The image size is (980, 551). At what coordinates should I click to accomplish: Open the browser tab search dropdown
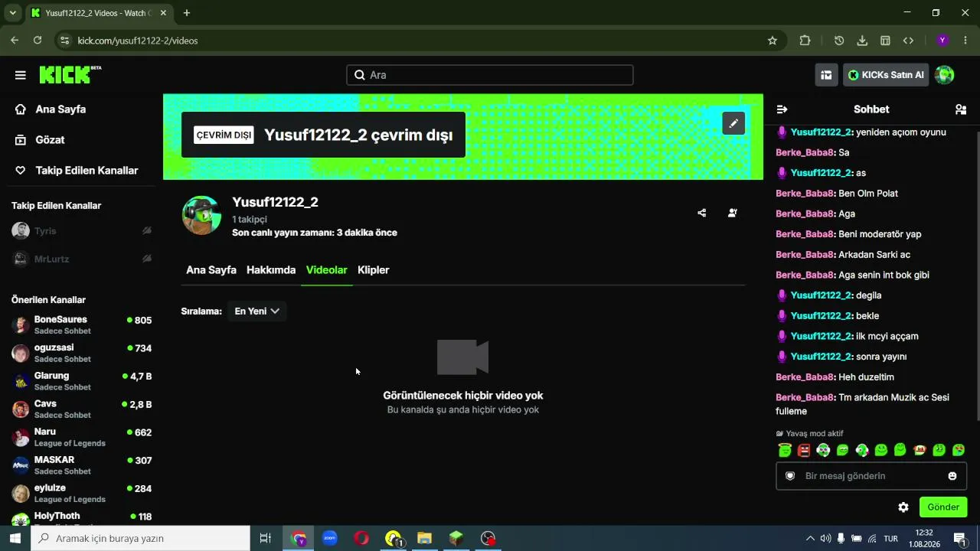point(12,13)
